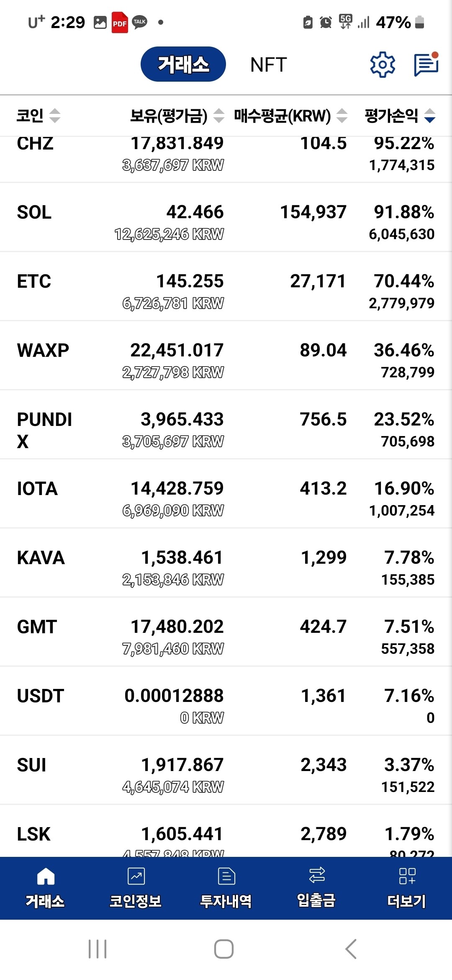Image resolution: width=452 pixels, height=980 pixels.
Task: Open Android recent apps button
Action: pos(98,949)
